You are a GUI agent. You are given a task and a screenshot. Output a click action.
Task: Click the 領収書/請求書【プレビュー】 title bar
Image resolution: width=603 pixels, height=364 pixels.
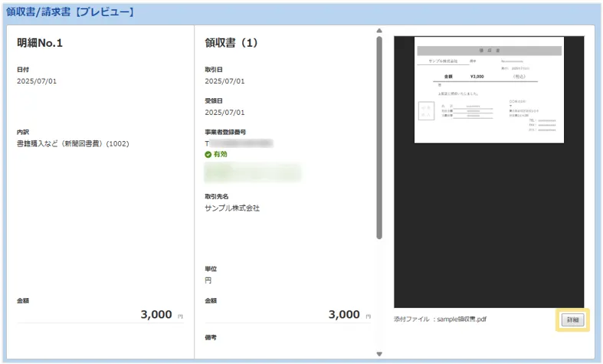click(x=70, y=12)
